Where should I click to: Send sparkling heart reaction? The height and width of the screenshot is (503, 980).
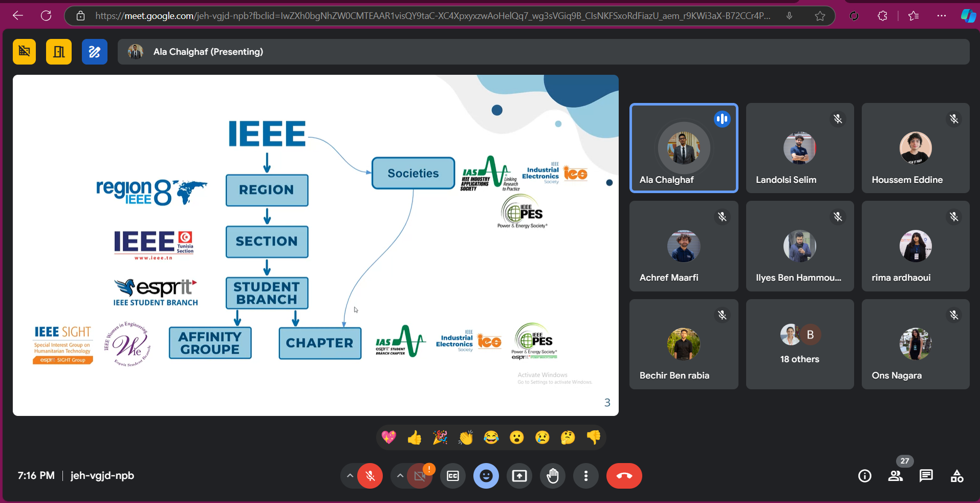pyautogui.click(x=389, y=437)
